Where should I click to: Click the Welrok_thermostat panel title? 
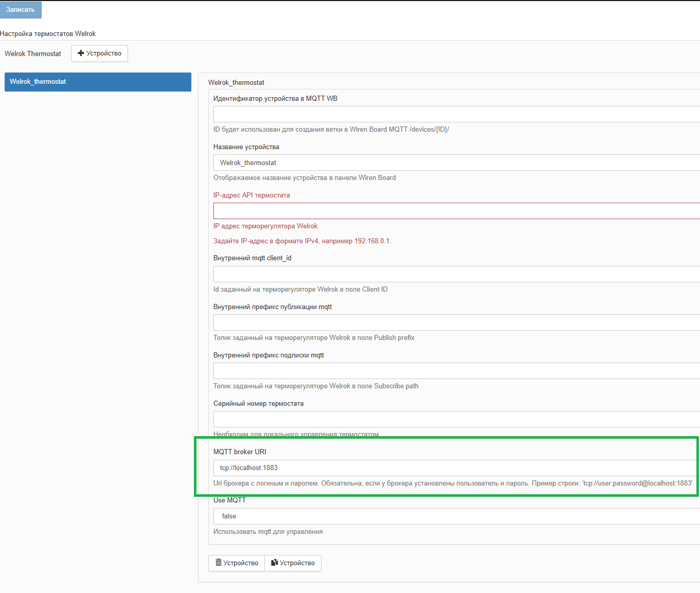coord(236,83)
